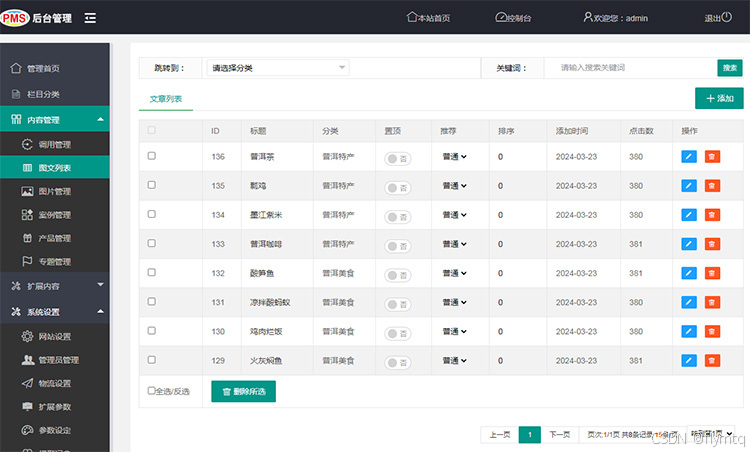Screen dimensions: 750x452
Task: Open 管理首页 in sidebar
Action: tap(55, 68)
